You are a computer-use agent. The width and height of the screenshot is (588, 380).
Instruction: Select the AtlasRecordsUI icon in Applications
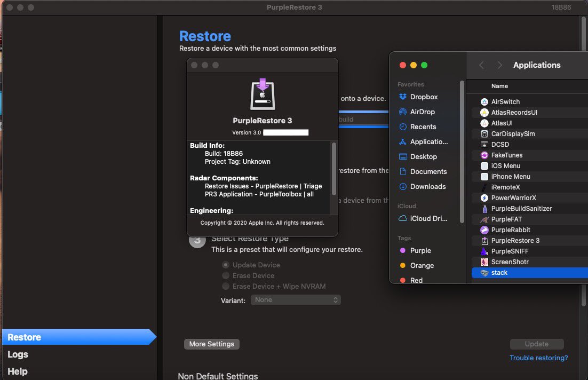tap(484, 113)
